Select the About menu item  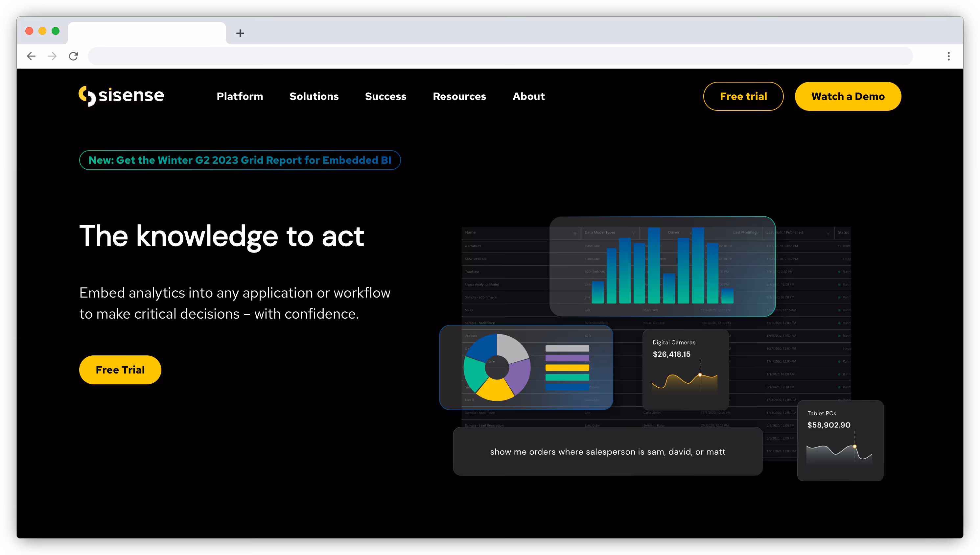(x=529, y=96)
